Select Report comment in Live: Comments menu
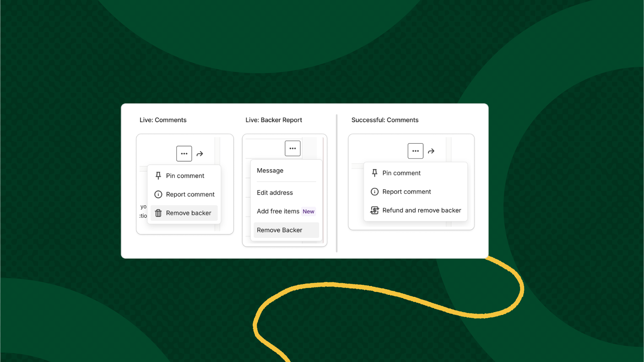The width and height of the screenshot is (644, 362). 184,194
